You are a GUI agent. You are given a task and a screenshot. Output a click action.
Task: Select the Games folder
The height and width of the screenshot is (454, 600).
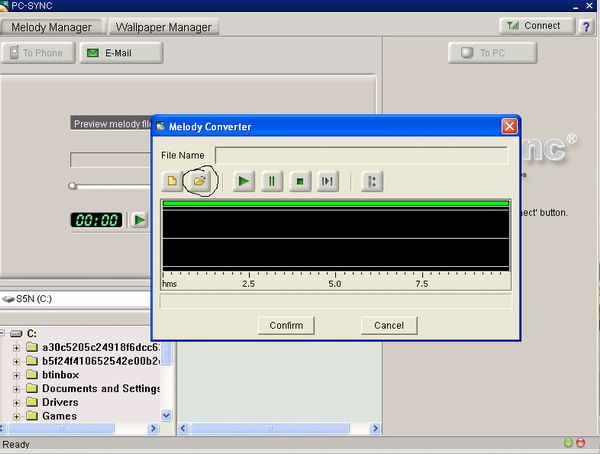[x=59, y=416]
